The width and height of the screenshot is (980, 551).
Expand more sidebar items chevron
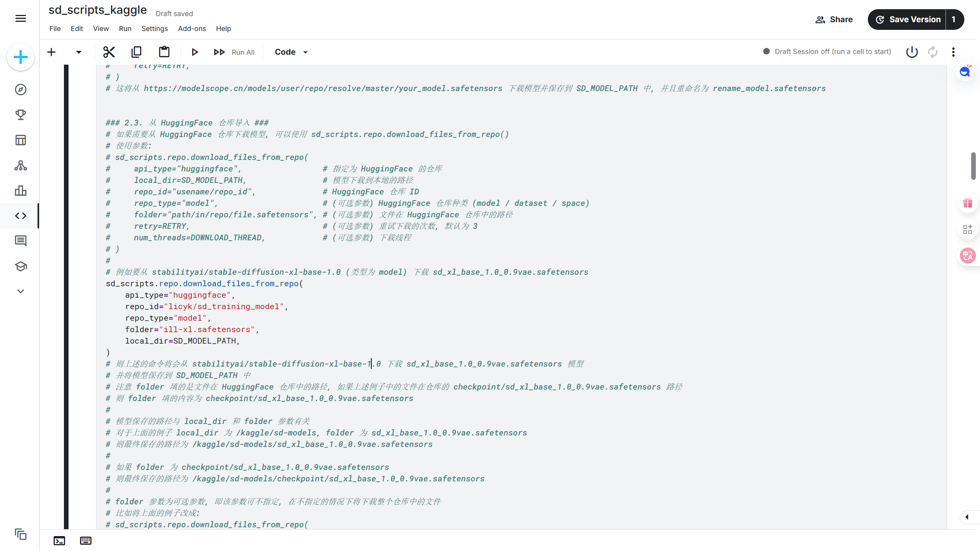click(21, 291)
